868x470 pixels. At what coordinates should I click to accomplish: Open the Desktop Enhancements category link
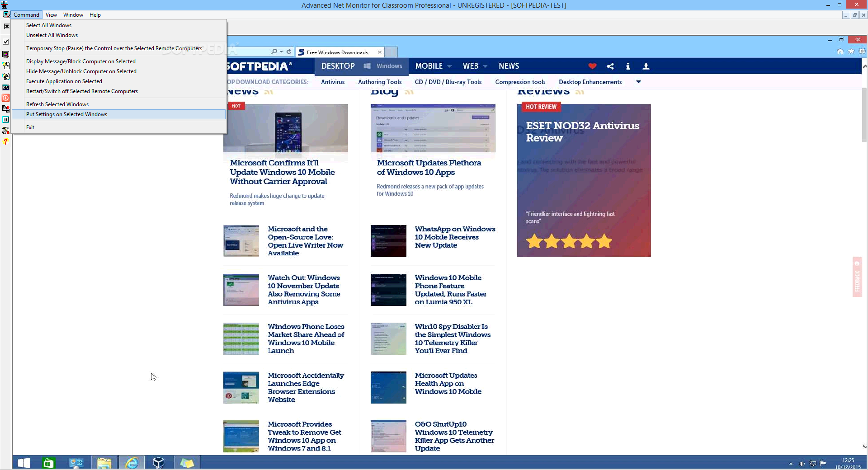pos(590,82)
